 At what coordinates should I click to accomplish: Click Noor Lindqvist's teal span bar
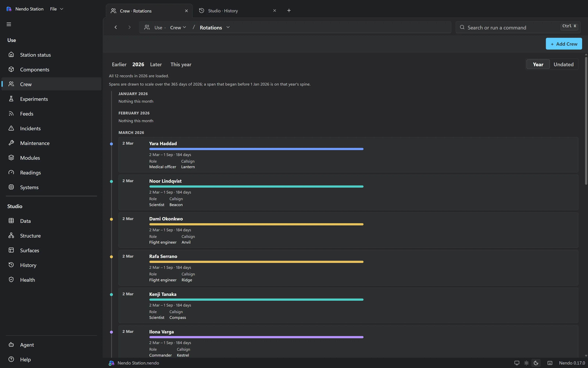[256, 186]
